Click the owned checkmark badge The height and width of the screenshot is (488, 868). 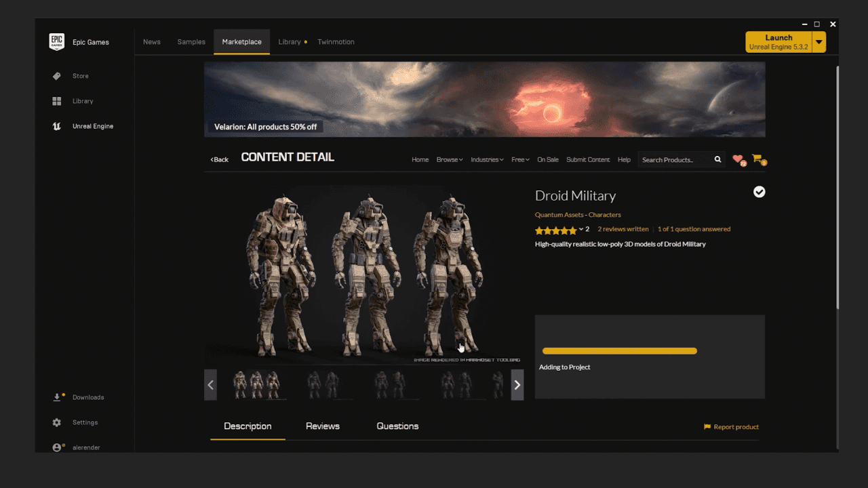point(759,192)
